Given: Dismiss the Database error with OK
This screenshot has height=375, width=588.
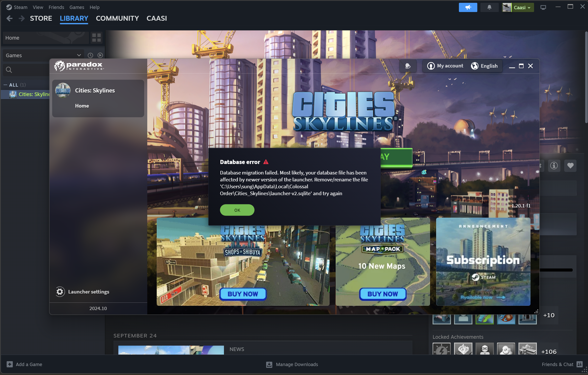Looking at the screenshot, I should click(237, 210).
